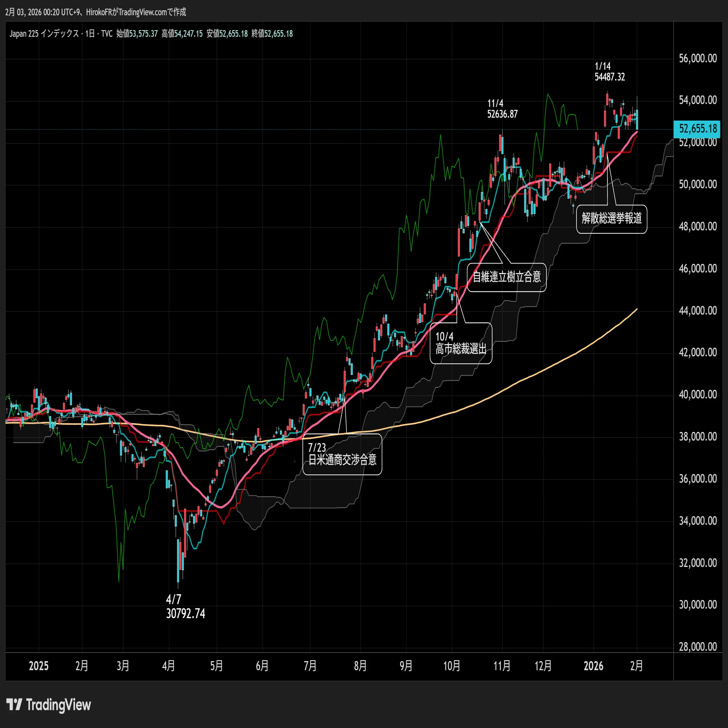Click the '高値54,247.15' high value
The width and height of the screenshot is (728, 728).
tap(182, 34)
